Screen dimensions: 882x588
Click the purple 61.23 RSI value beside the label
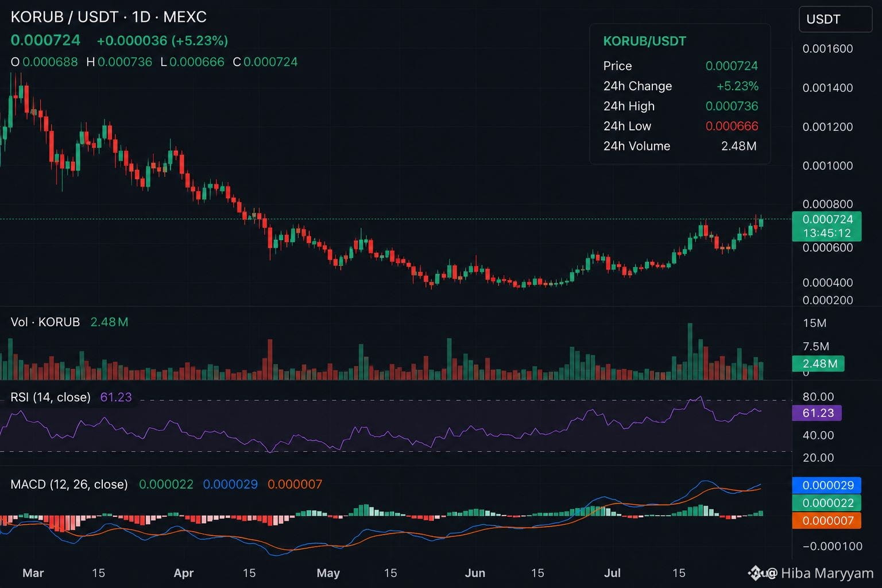116,397
